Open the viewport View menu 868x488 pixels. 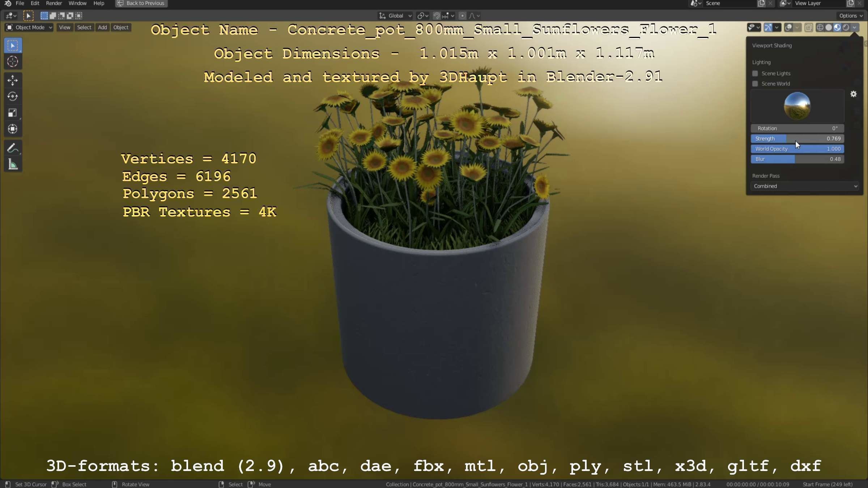(x=64, y=27)
